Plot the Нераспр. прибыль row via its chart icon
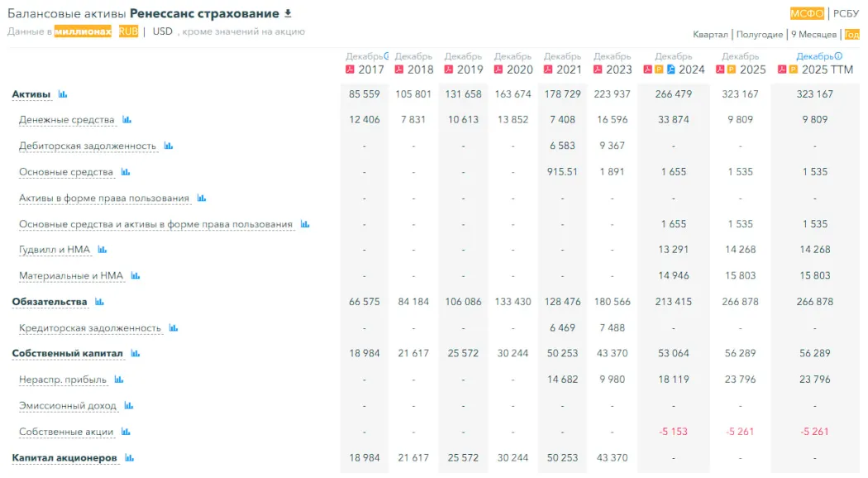 [x=119, y=380]
